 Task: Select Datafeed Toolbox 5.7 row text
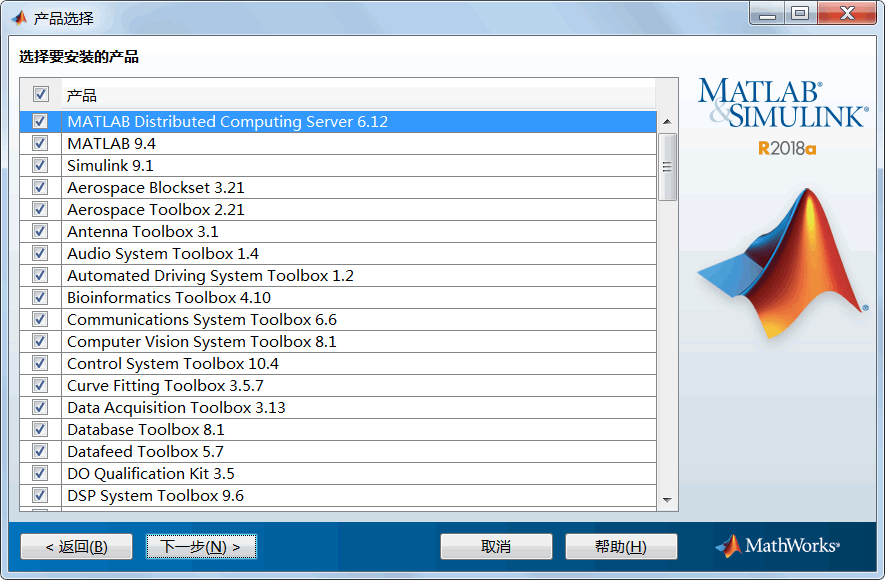click(145, 451)
